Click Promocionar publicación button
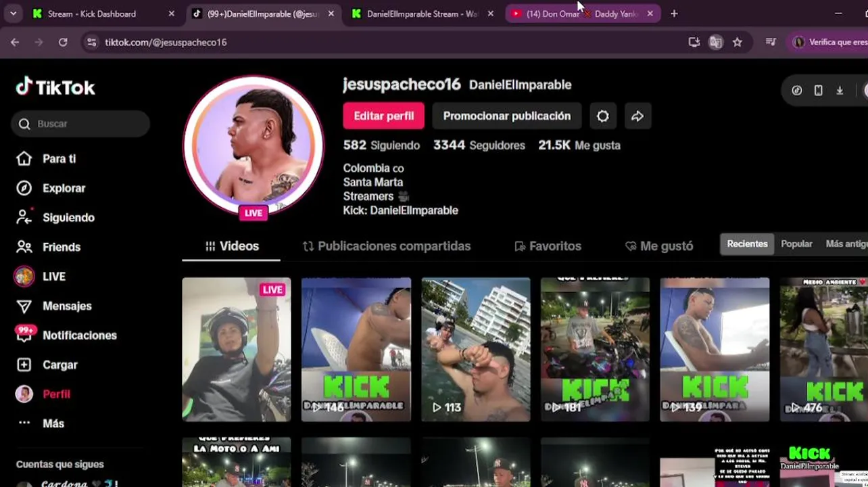The image size is (868, 487). pyautogui.click(x=507, y=116)
